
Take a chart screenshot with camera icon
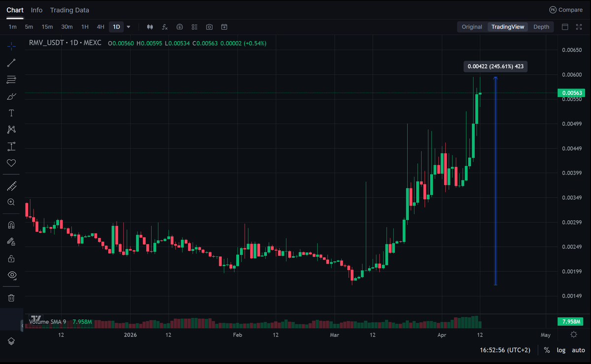(209, 27)
